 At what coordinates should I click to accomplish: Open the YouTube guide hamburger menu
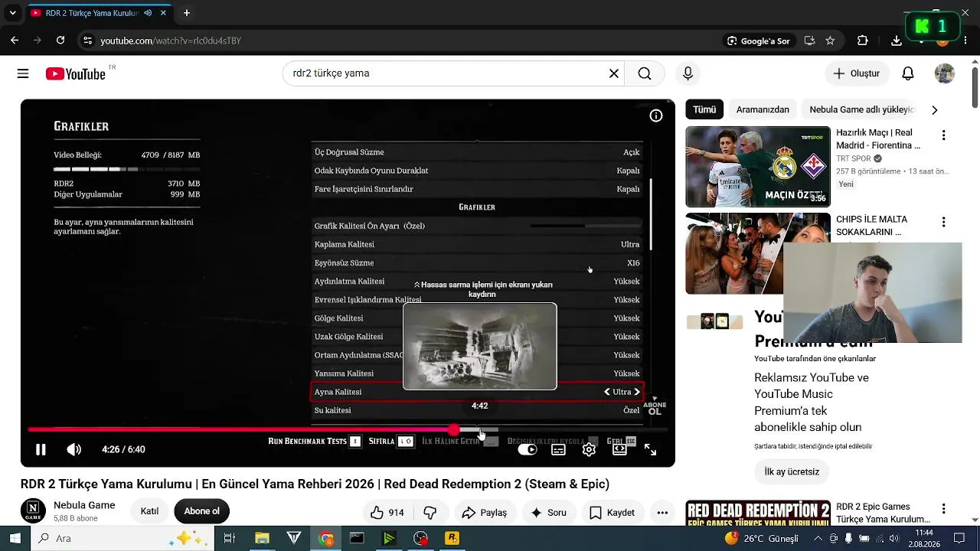click(x=23, y=73)
